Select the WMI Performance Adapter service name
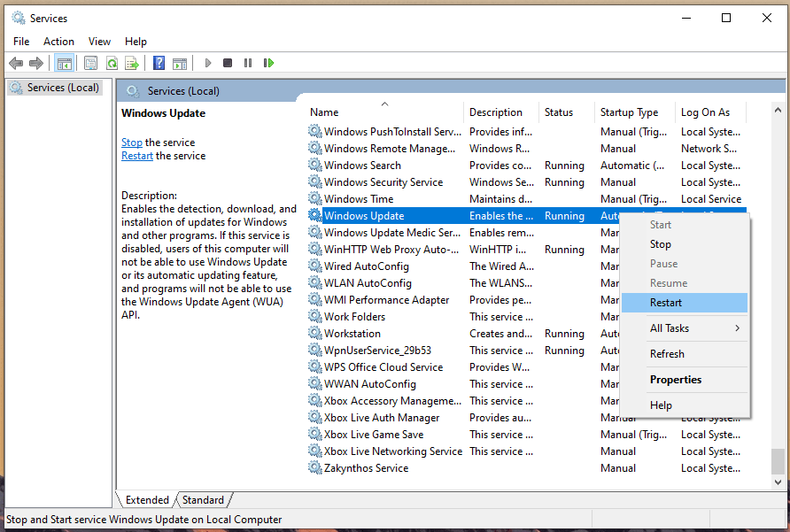 pos(386,300)
